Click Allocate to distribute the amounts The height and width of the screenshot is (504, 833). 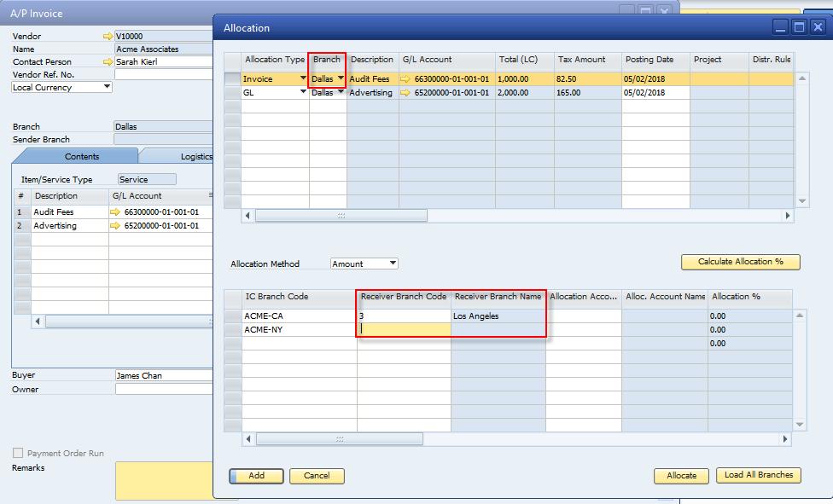tap(681, 475)
